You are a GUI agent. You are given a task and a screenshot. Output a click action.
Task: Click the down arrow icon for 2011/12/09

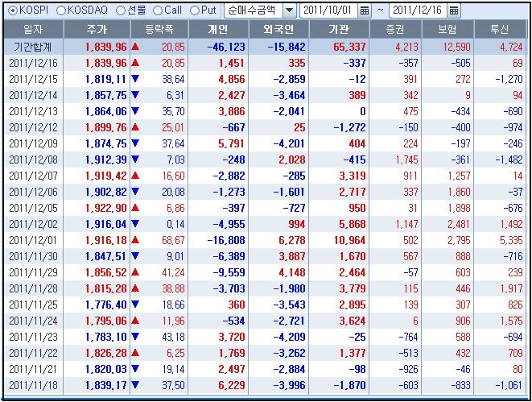pos(135,143)
